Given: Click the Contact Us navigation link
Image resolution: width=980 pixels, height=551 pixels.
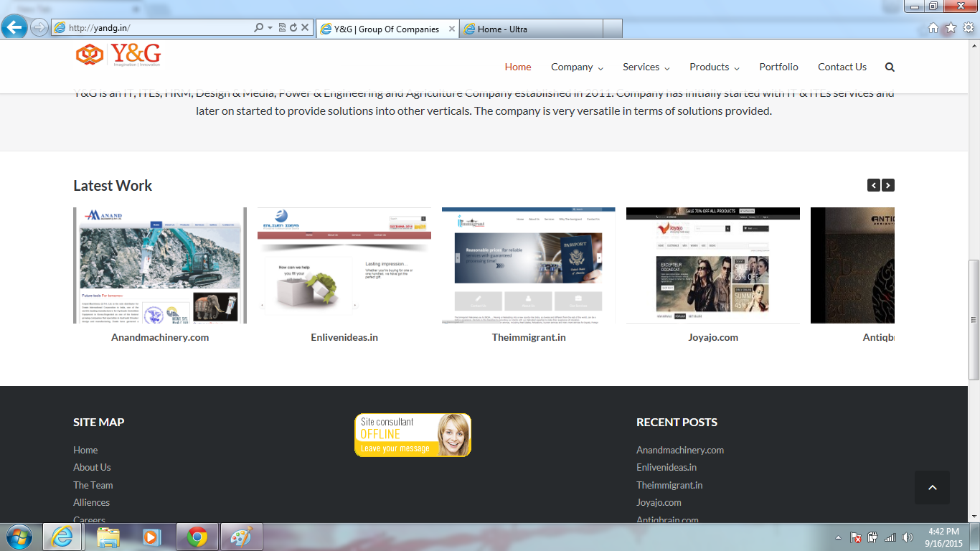Looking at the screenshot, I should pos(842,67).
